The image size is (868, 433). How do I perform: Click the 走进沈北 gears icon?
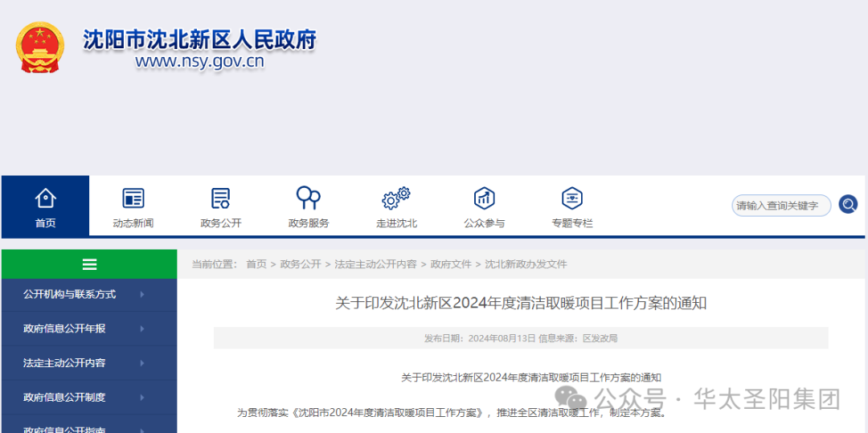[x=396, y=198]
